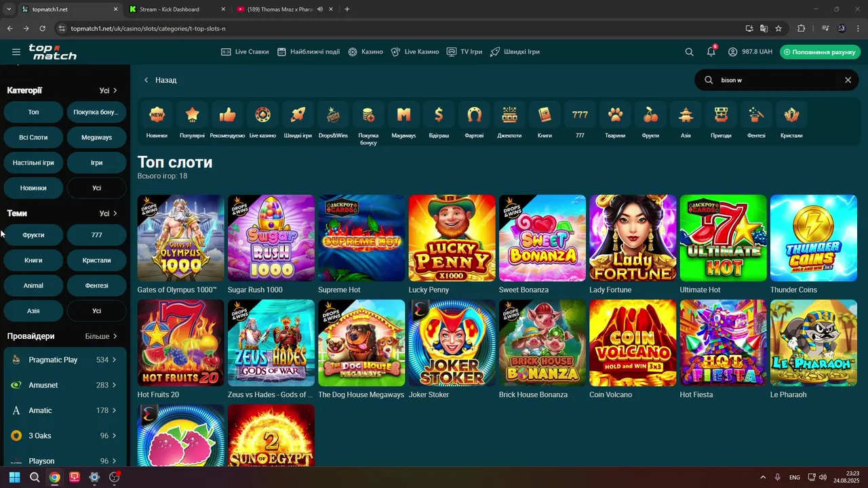This screenshot has width=868, height=488.
Task: Select the Фентезі category icon
Action: (x=756, y=115)
